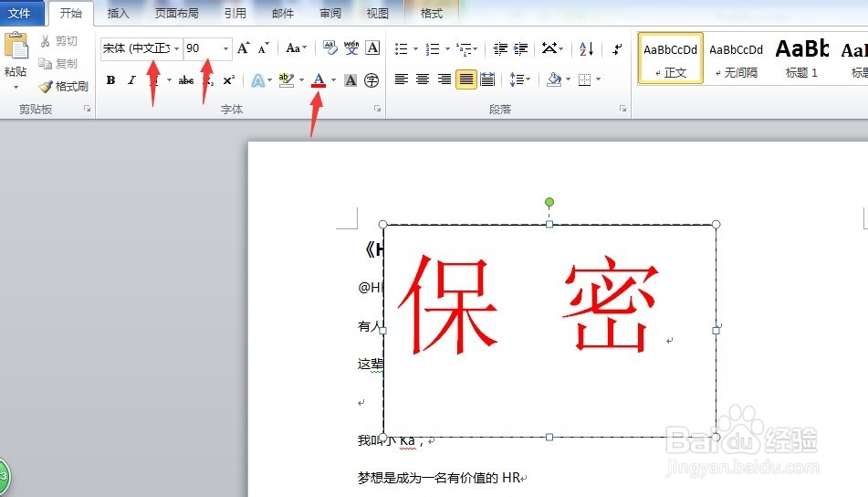Align text left

click(402, 80)
